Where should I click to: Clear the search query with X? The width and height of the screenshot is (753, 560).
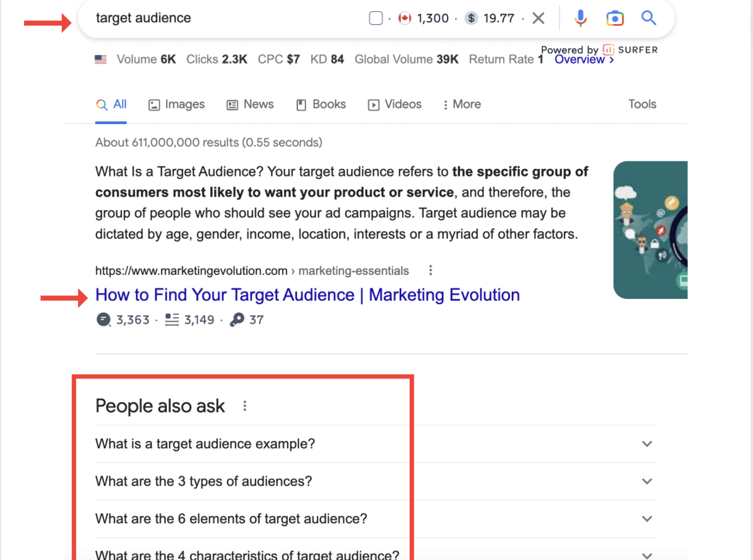point(538,18)
